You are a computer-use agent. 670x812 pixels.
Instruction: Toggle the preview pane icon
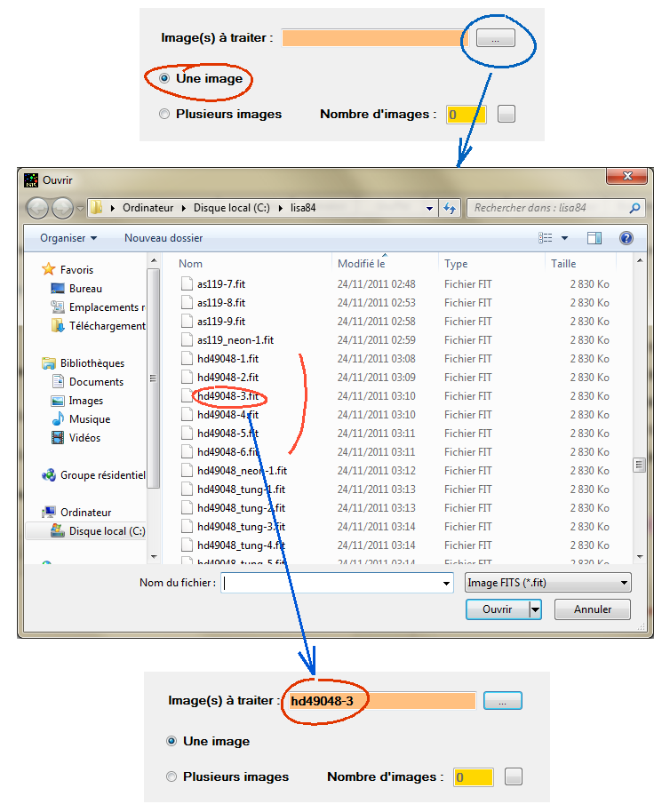point(594,238)
